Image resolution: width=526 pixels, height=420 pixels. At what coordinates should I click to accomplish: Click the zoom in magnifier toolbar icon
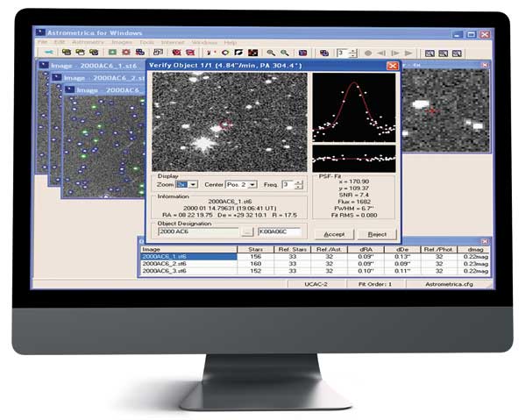[270, 53]
